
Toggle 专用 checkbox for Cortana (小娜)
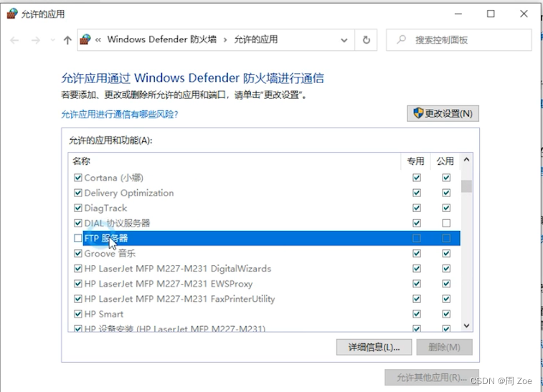[417, 178]
